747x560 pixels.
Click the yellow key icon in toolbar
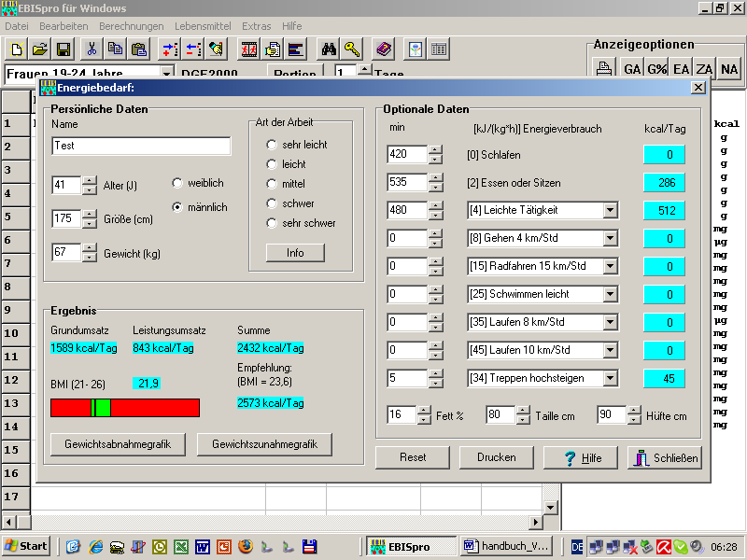click(x=351, y=49)
